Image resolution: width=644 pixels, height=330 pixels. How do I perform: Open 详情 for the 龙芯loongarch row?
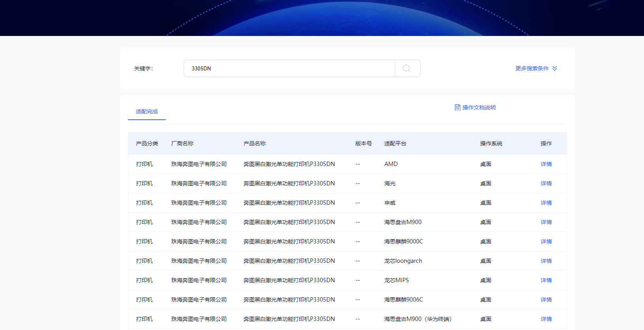coord(546,261)
